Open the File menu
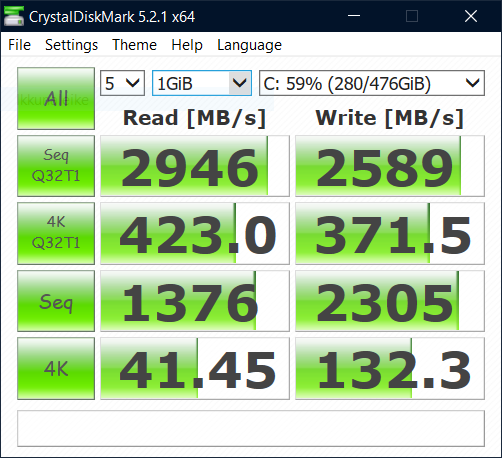This screenshot has height=458, width=502. coord(19,45)
